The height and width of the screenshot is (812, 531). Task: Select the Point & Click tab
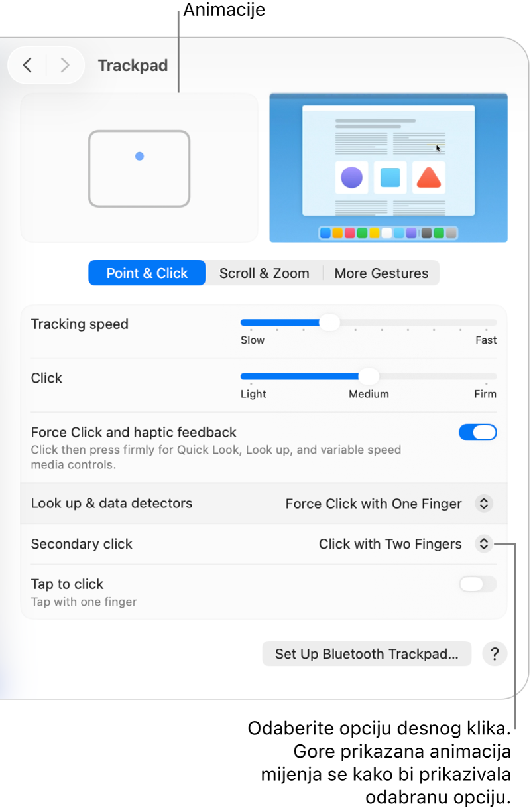pos(147,273)
